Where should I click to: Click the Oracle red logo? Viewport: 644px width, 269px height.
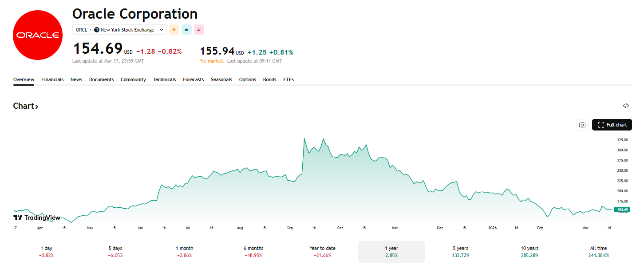[37, 35]
